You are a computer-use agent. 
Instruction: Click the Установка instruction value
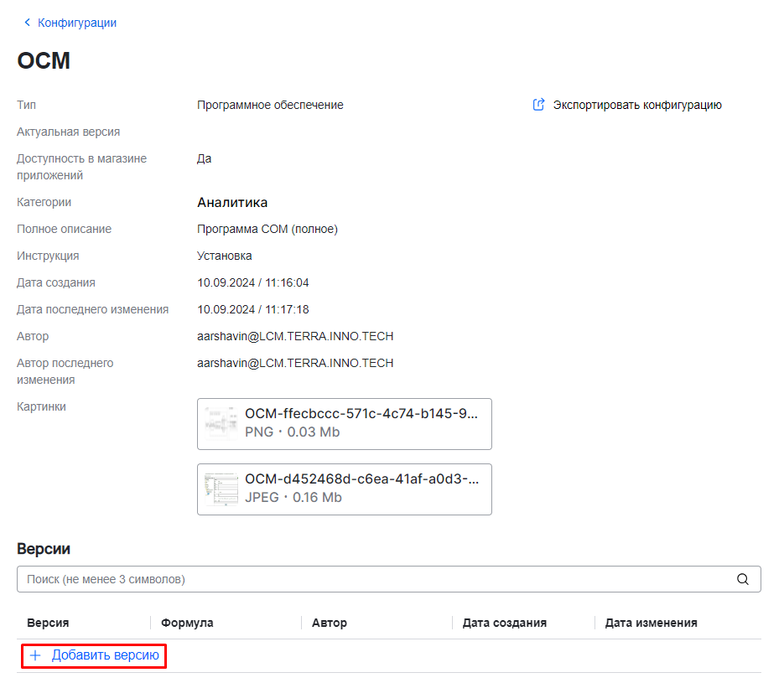pos(224,256)
